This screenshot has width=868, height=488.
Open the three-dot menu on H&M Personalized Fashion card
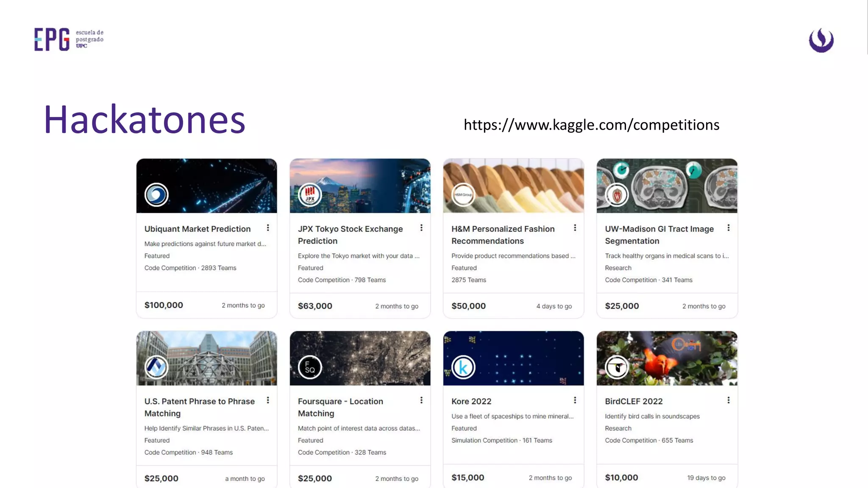point(575,228)
